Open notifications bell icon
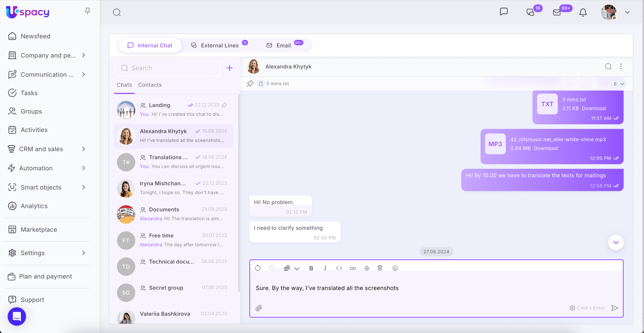Screen dimensions: 644x333 click(x=583, y=12)
